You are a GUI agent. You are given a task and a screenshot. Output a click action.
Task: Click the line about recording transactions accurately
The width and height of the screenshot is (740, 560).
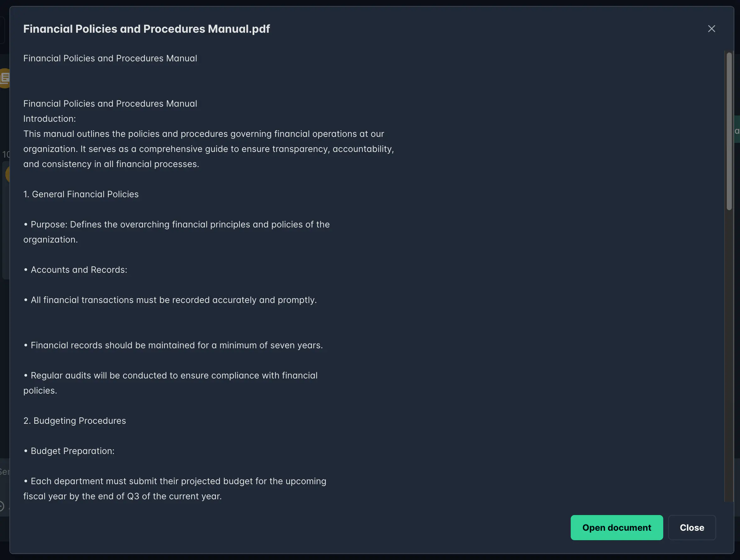(x=170, y=300)
